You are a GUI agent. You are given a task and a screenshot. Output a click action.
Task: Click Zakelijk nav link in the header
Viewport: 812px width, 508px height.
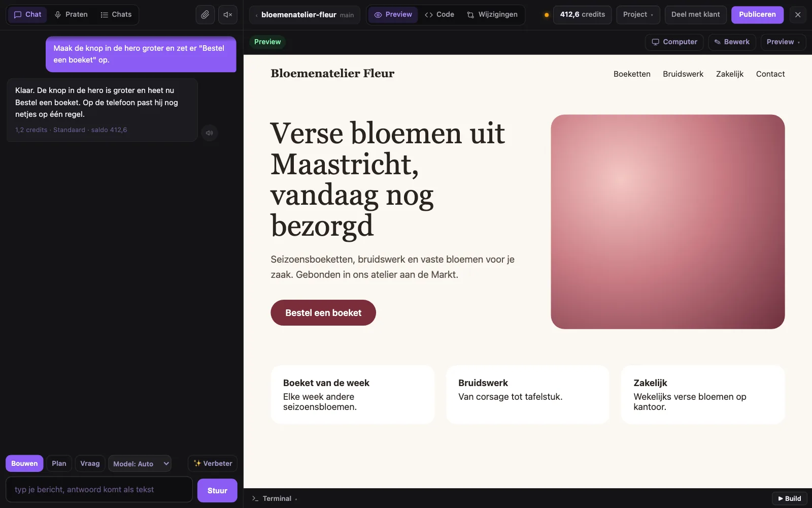pos(730,74)
